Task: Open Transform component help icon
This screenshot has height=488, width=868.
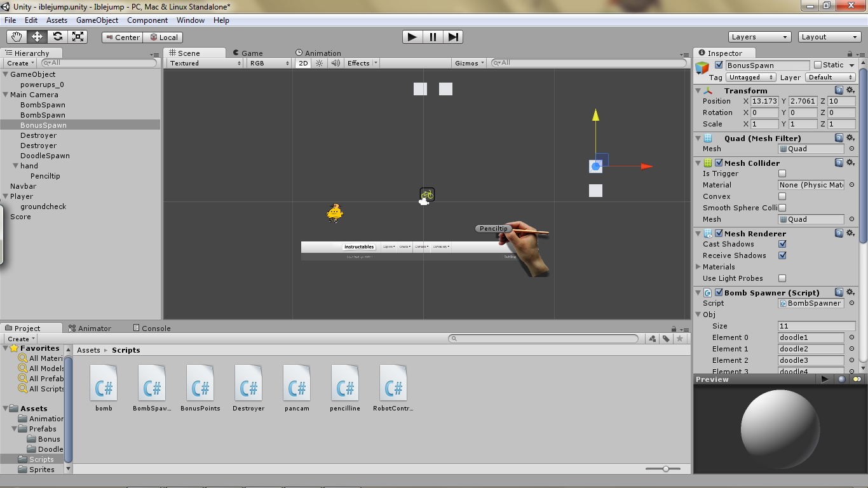Action: tap(839, 91)
